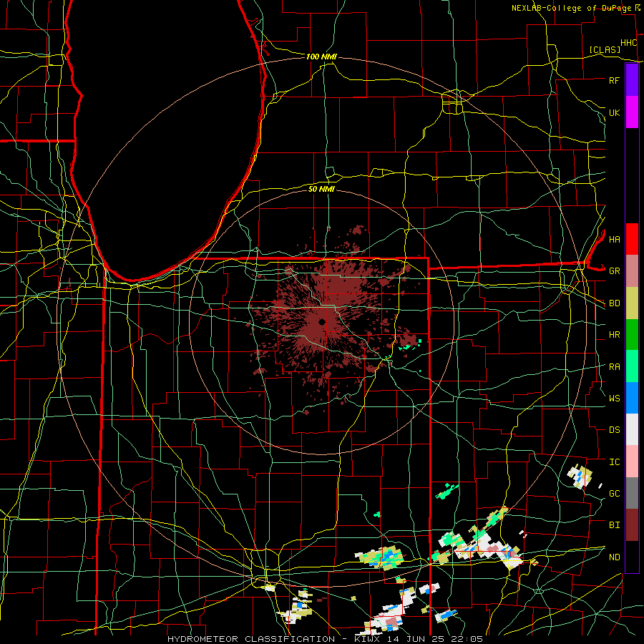The height and width of the screenshot is (644, 644).
Task: Click the 'HA' legend label
Action: tap(614, 239)
